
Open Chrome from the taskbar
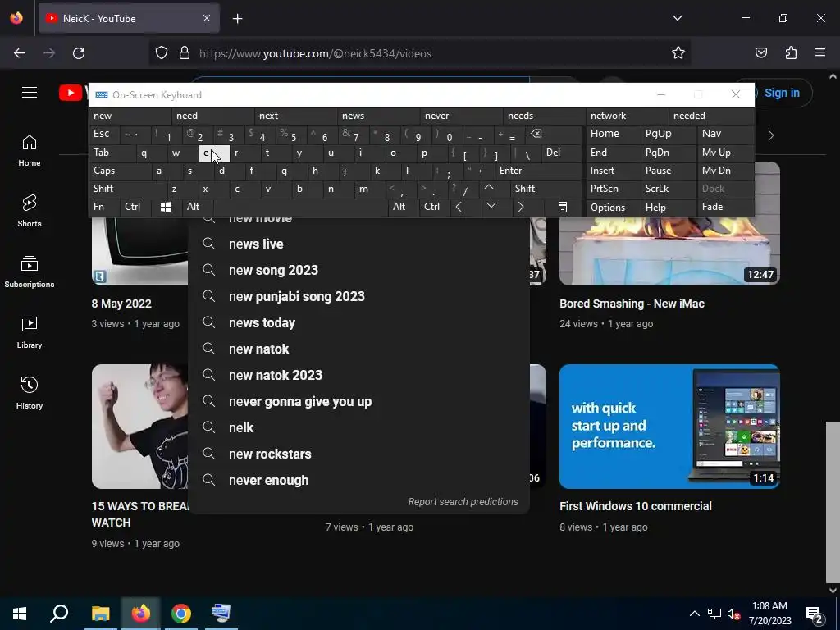tap(181, 613)
